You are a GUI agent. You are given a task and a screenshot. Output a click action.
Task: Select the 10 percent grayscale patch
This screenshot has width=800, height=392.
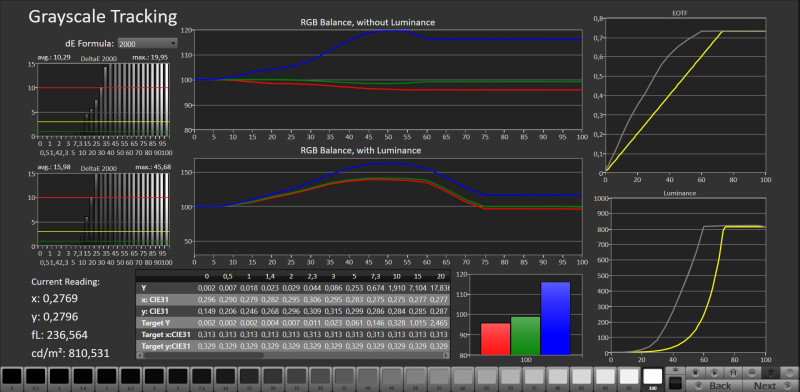click(x=226, y=379)
